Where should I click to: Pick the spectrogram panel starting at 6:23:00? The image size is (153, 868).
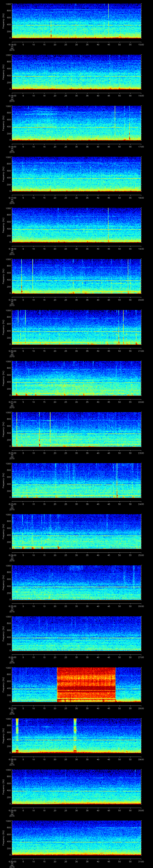click(76, 481)
